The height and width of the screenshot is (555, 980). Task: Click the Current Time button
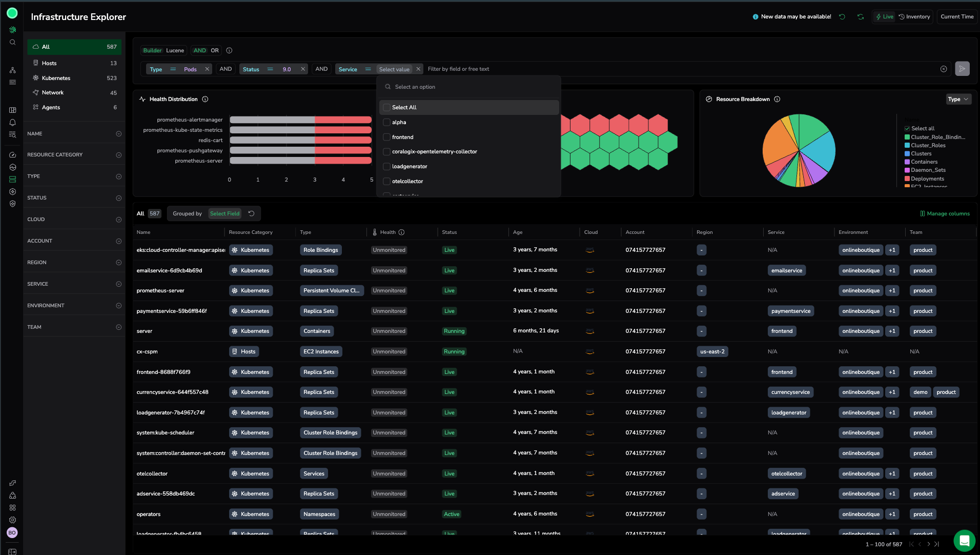point(956,17)
